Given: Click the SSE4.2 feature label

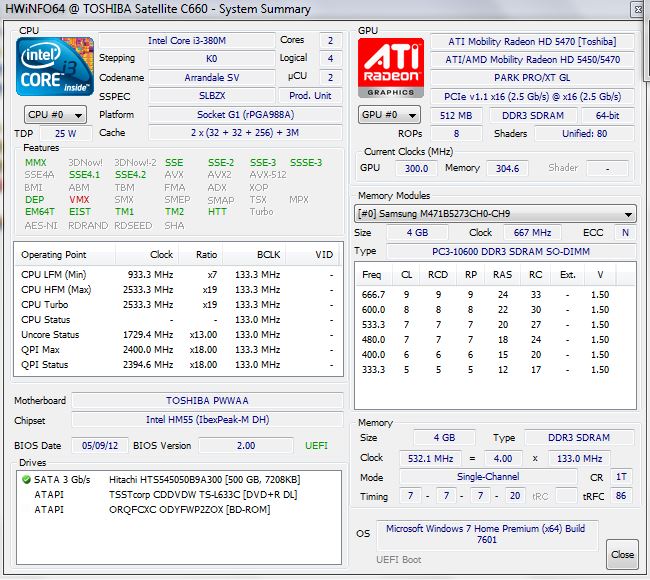Looking at the screenshot, I should click(x=130, y=175).
